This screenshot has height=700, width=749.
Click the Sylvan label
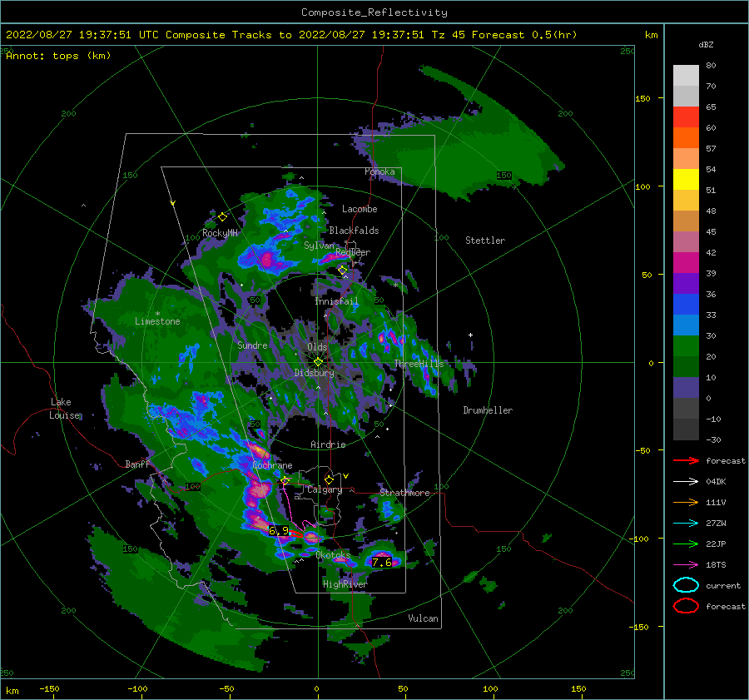pos(319,246)
